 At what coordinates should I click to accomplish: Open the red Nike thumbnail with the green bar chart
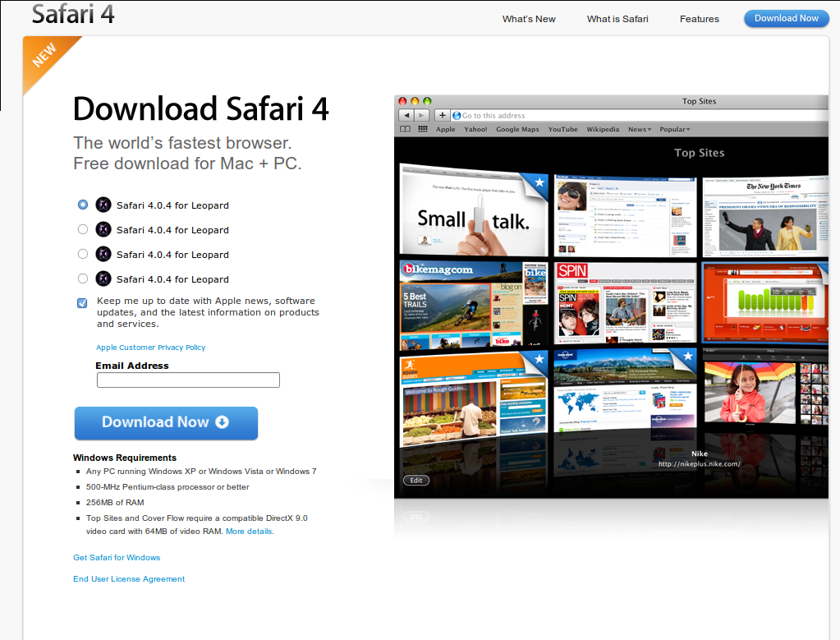(765, 302)
